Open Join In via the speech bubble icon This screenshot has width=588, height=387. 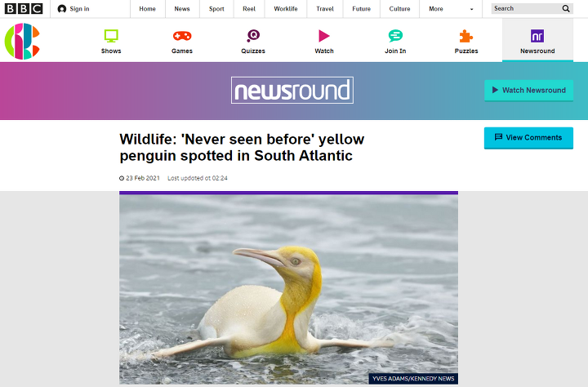[395, 36]
